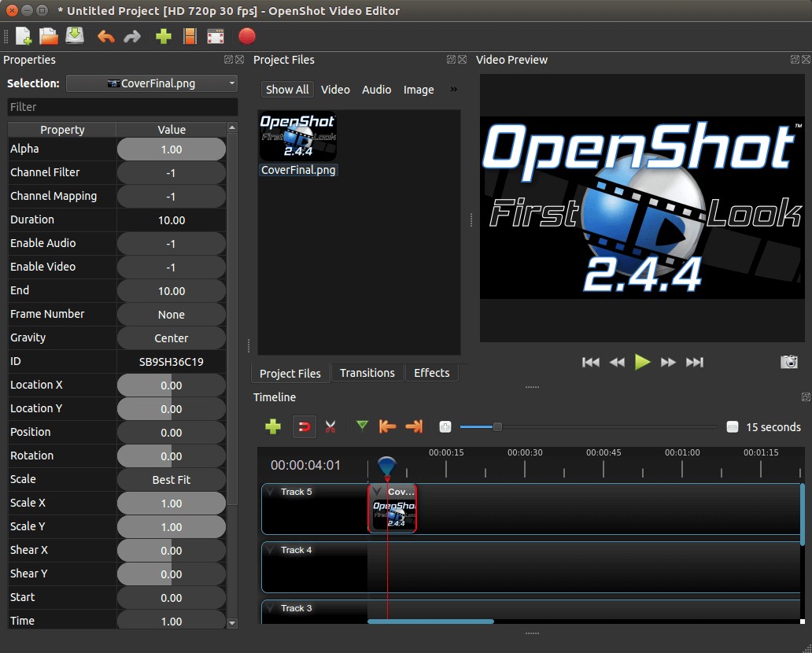The height and width of the screenshot is (653, 812).
Task: Switch to the Transitions tab
Action: coord(367,373)
